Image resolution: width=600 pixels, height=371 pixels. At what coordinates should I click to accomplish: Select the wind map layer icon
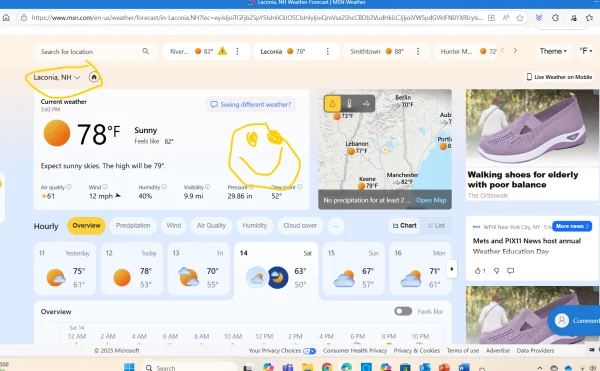point(366,104)
